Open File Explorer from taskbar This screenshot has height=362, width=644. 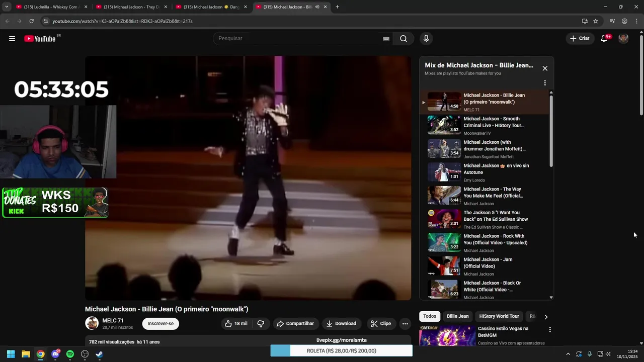(26, 354)
